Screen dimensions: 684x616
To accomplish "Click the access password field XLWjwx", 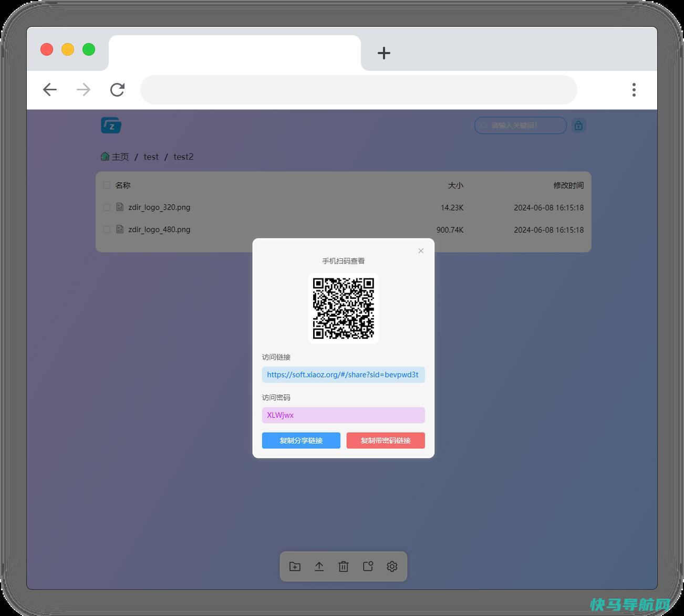I will click(x=344, y=415).
